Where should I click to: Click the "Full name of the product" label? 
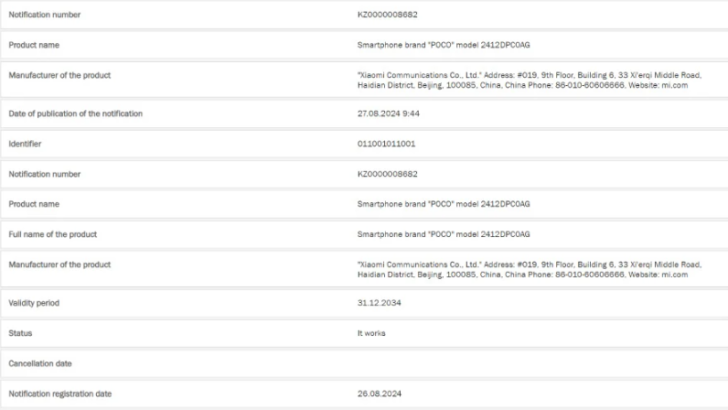click(52, 234)
